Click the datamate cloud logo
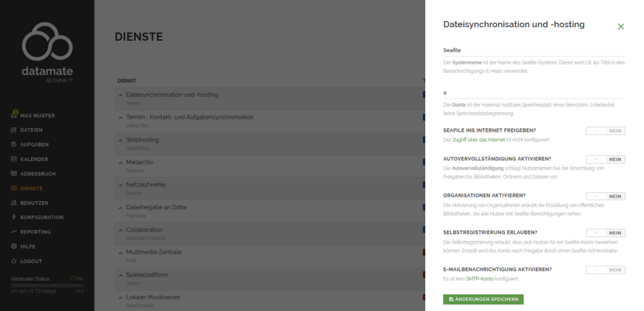The image size is (644, 311). pos(47,42)
